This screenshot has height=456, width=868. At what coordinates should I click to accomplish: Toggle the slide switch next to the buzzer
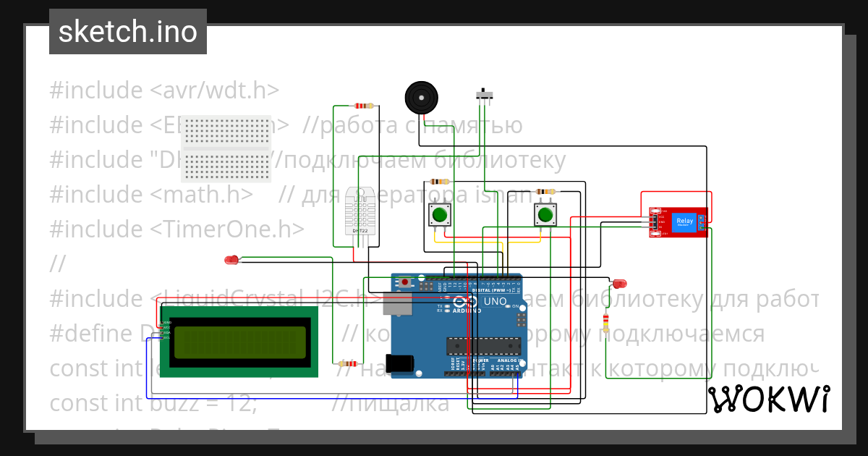click(x=483, y=95)
